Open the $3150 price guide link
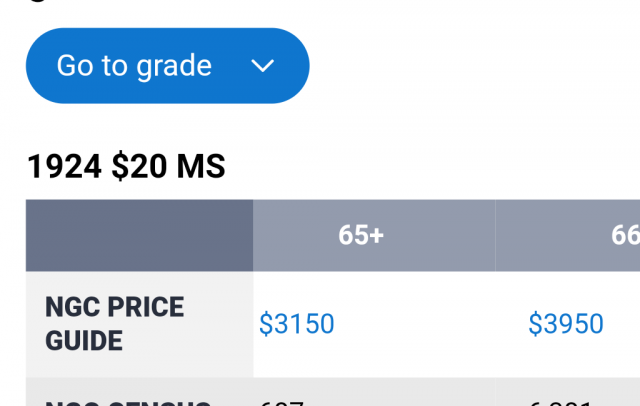The width and height of the screenshot is (640, 406). point(297,324)
